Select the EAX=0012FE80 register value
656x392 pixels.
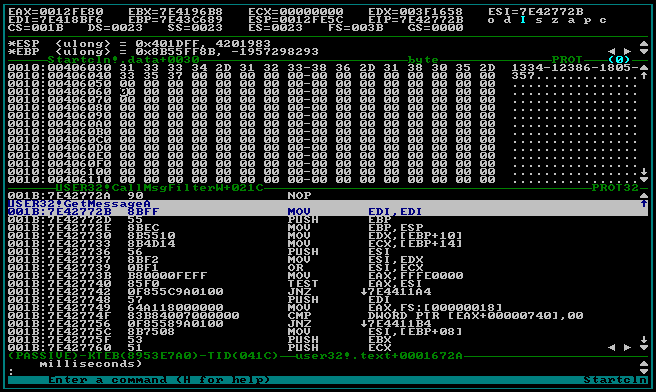tap(56, 12)
